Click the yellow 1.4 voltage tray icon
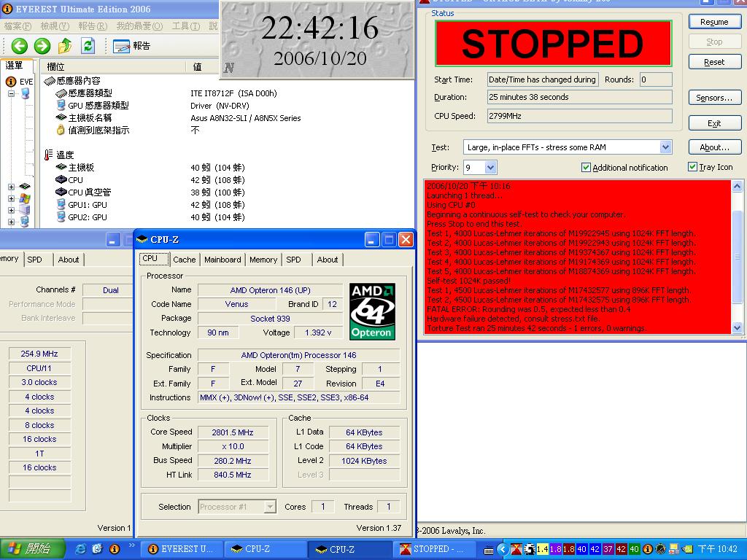The width and height of the screenshot is (747, 560). [x=542, y=549]
